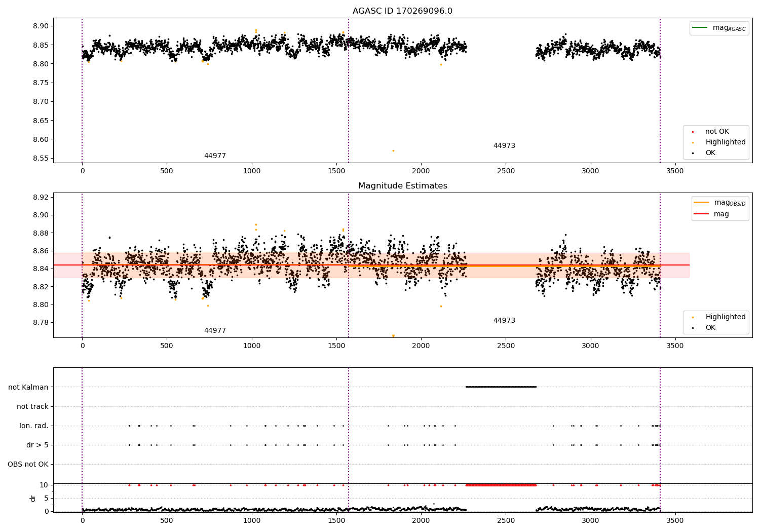The width and height of the screenshot is (760, 532).
Task: Click x-tick "3500" under the top plot
Action: pyautogui.click(x=675, y=171)
